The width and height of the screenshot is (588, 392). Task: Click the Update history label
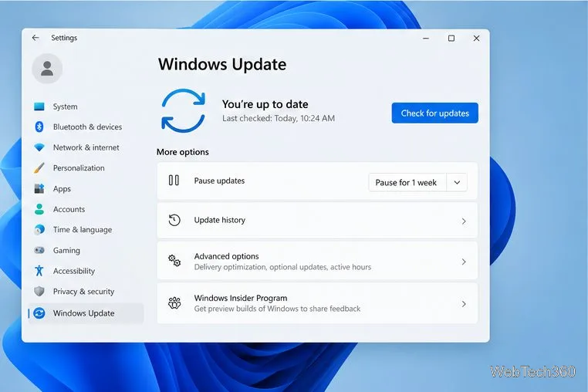[220, 220]
